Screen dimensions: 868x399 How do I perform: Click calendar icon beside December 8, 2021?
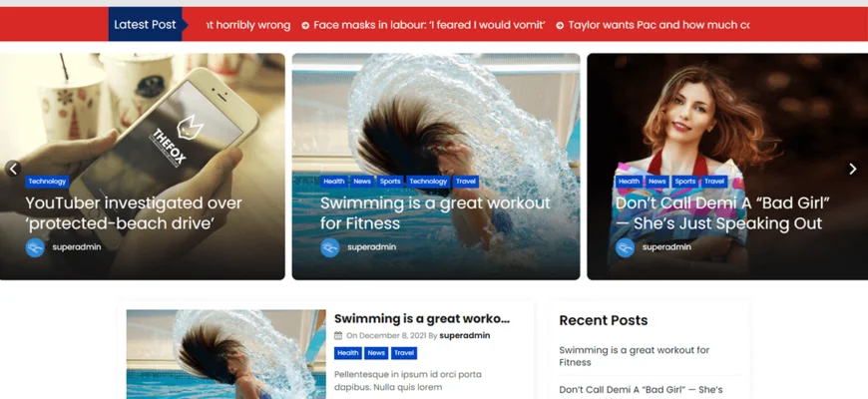pos(338,335)
